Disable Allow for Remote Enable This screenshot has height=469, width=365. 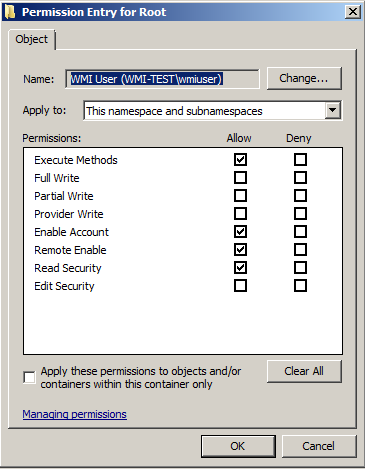[240, 250]
